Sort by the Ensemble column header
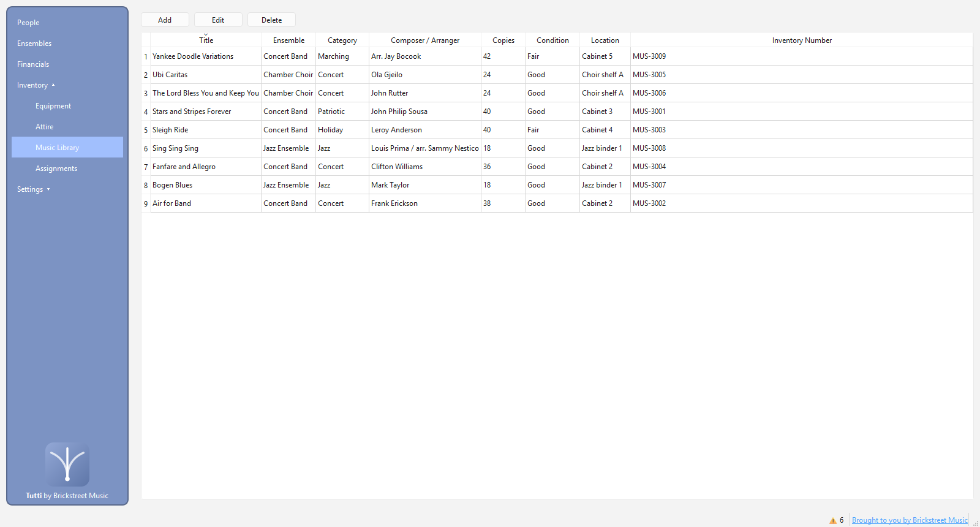980x527 pixels. 288,40
